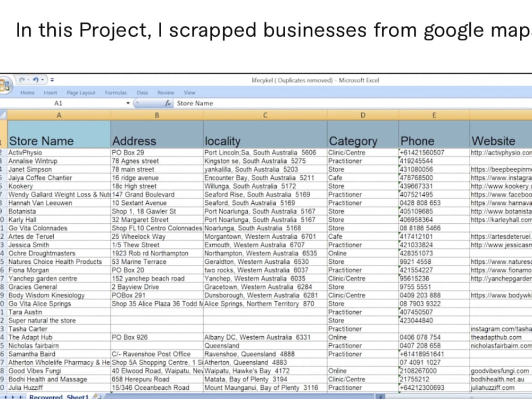This screenshot has width=532, height=399.
Task: Click the formula bar containing Store Name
Action: tap(353, 103)
